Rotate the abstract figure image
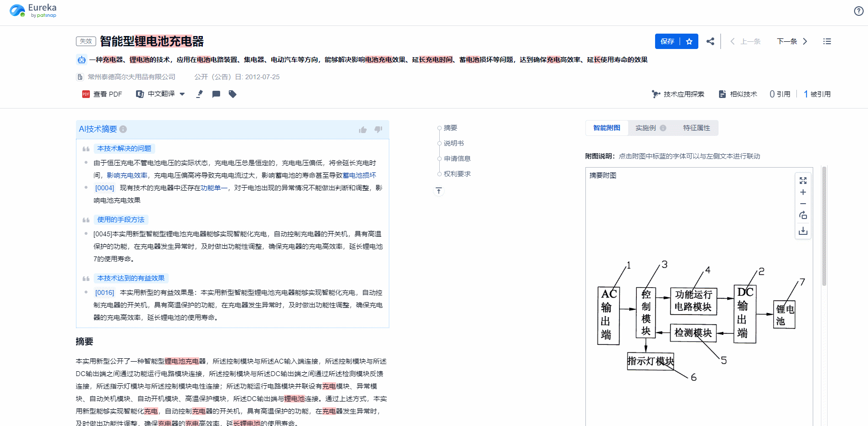 point(803,215)
